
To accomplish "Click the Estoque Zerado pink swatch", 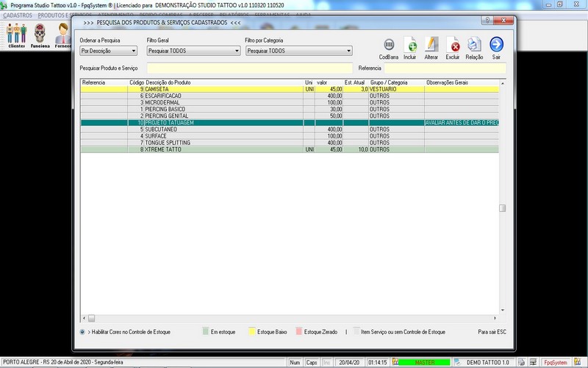I will 299,331.
